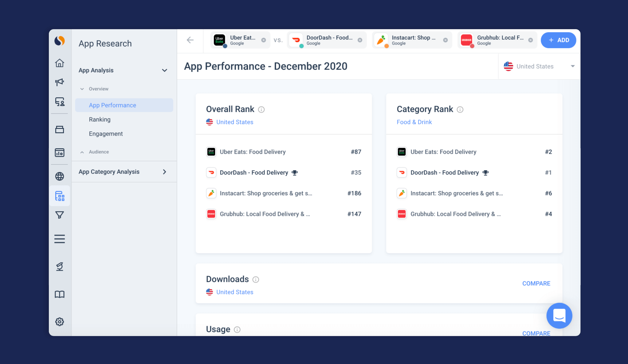Click the #1 DoorDash category rank value
This screenshot has height=364, width=628.
[548, 172]
